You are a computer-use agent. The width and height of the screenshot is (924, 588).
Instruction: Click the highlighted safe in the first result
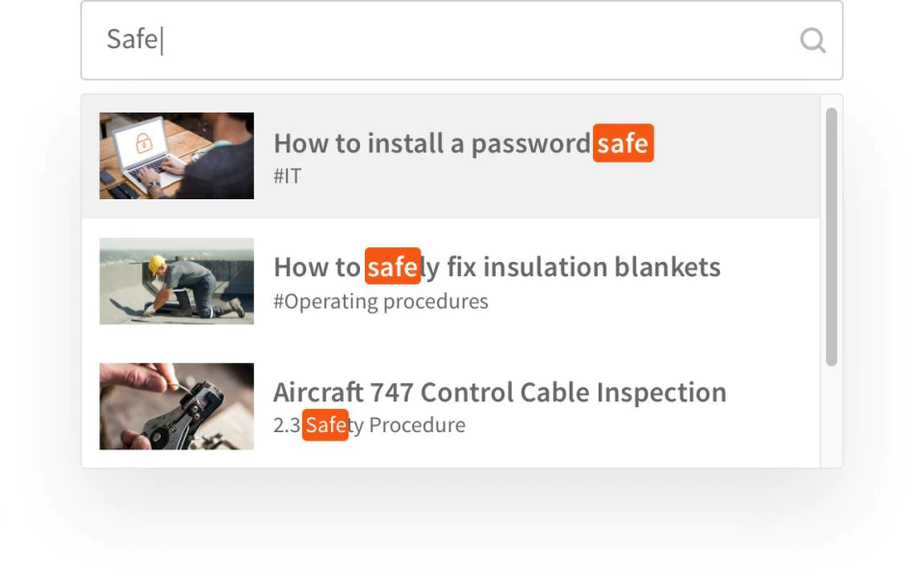coord(623,143)
